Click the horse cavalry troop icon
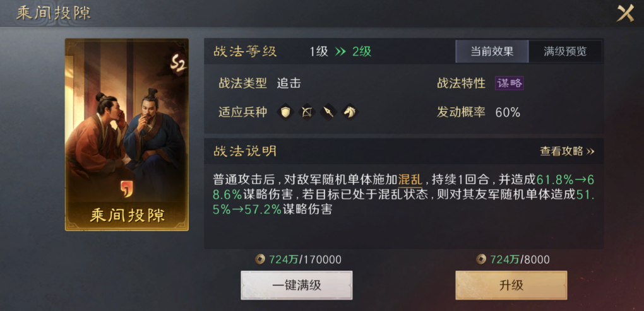This screenshot has height=311, width=644. click(350, 112)
